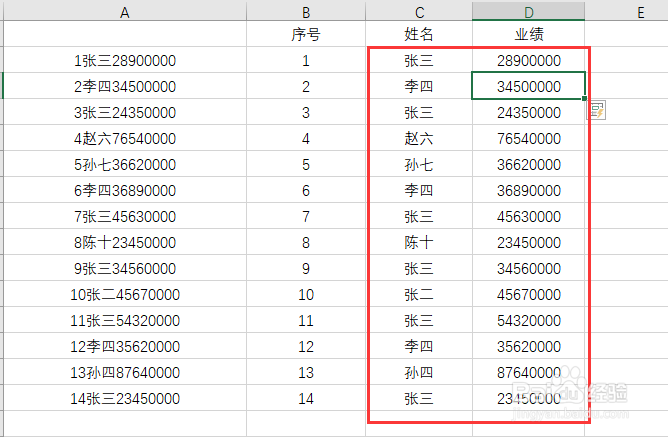This screenshot has height=437, width=668.
Task: Click 业绩 value 28900000
Action: [x=529, y=60]
